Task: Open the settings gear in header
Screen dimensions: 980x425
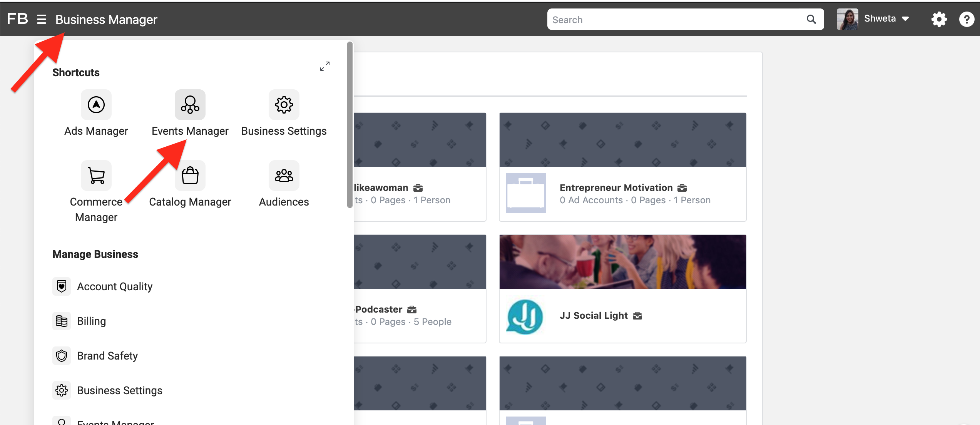Action: [x=939, y=19]
